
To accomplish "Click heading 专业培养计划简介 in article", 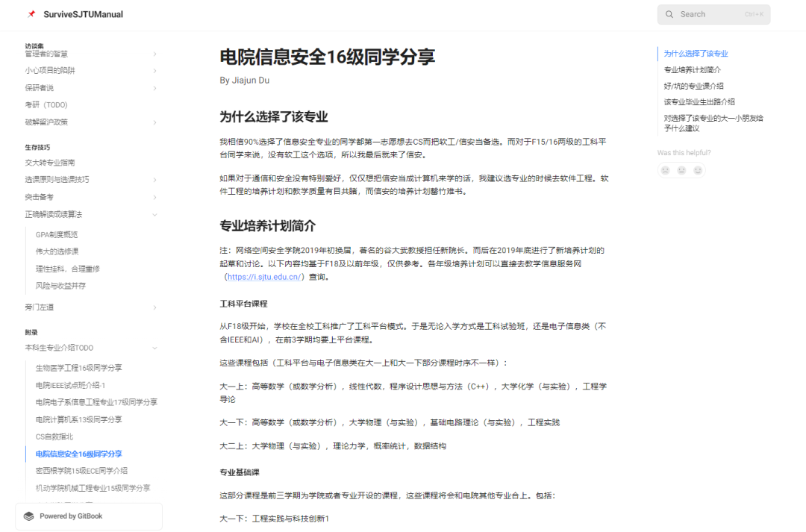I will click(x=267, y=225).
